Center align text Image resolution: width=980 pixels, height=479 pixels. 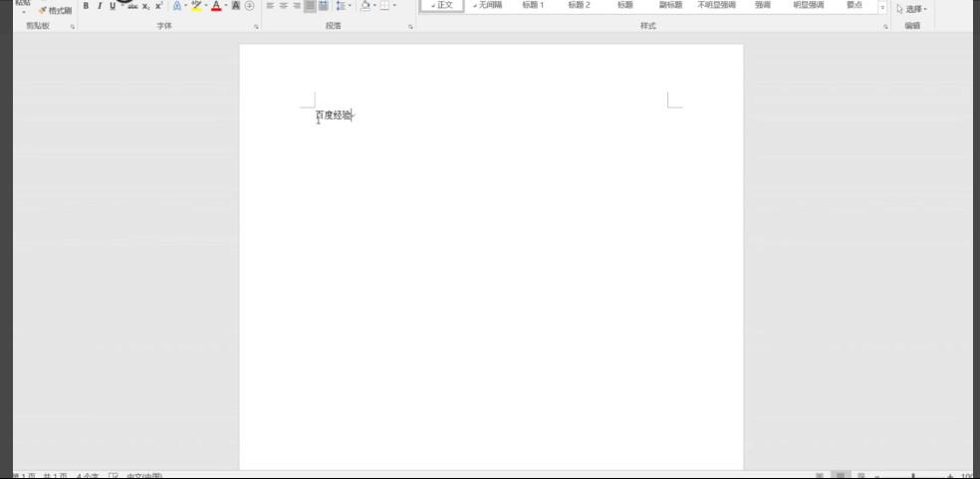283,6
